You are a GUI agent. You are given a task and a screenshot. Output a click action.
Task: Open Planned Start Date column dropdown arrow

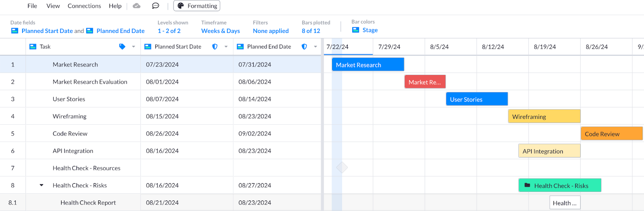coord(226,47)
